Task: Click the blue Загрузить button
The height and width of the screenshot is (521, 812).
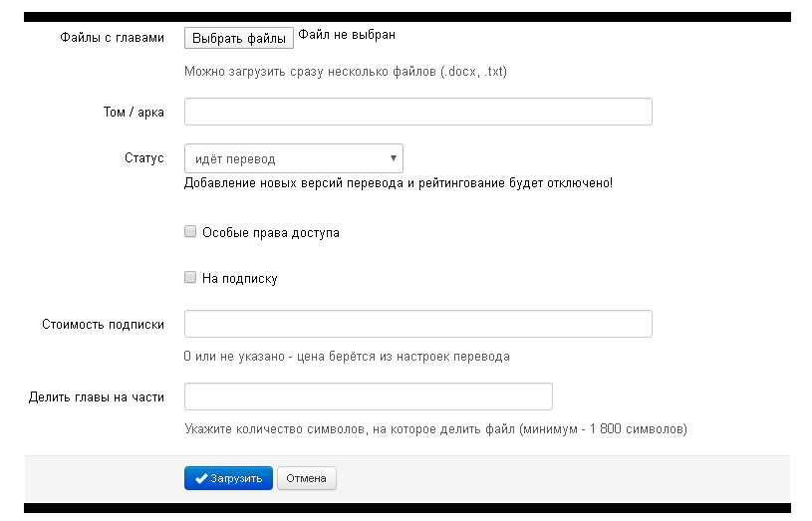Action: tap(228, 478)
